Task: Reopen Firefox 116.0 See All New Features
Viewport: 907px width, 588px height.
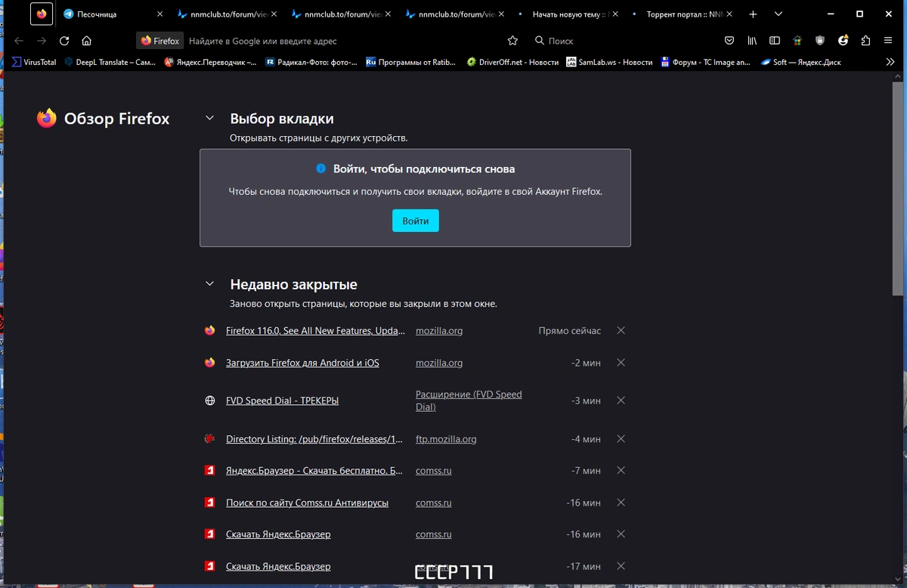Action: point(315,331)
